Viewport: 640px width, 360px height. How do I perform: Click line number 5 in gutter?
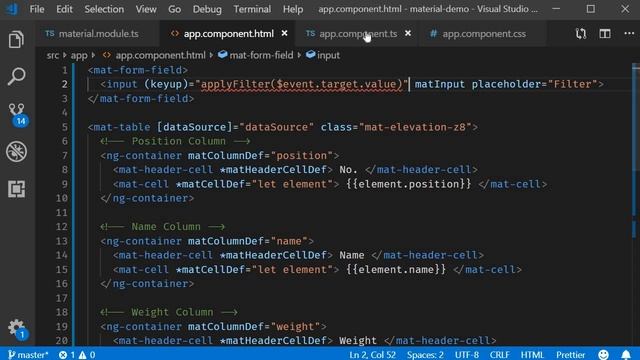(64, 127)
